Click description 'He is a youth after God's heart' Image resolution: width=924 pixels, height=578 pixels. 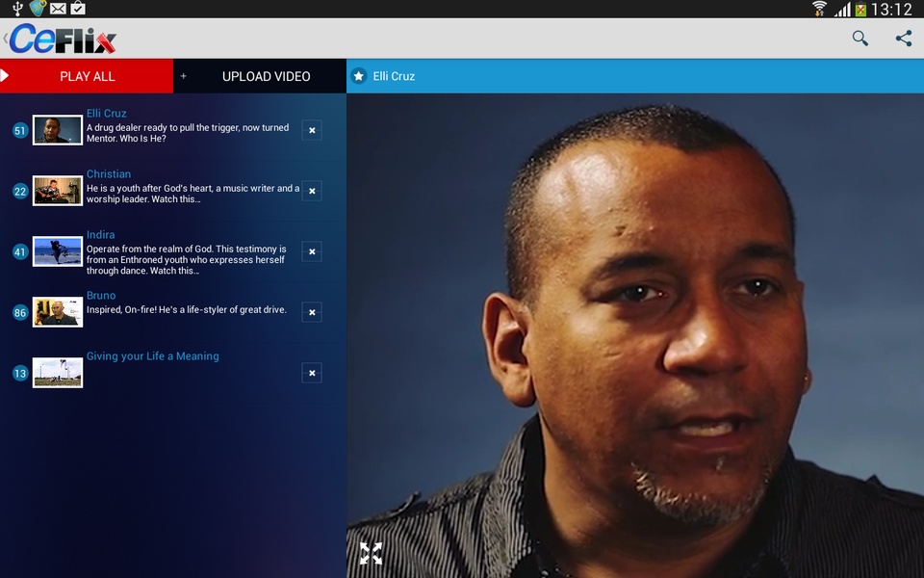coord(192,194)
